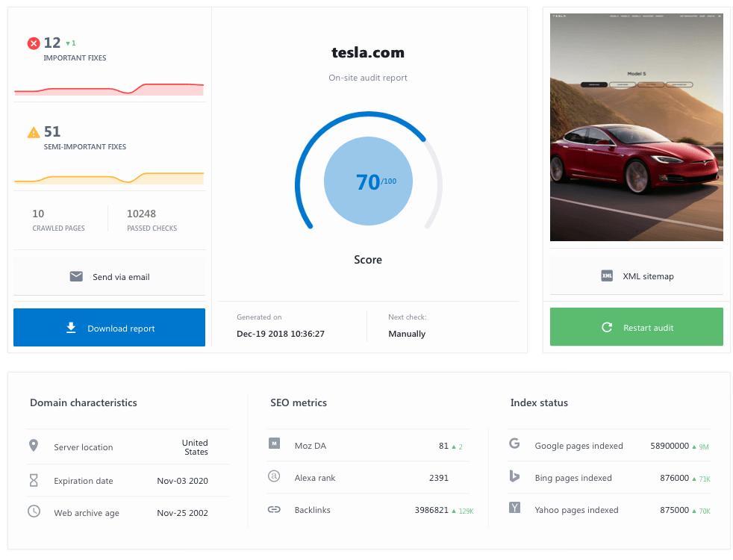Click the Moz DA icon

pos(275,443)
